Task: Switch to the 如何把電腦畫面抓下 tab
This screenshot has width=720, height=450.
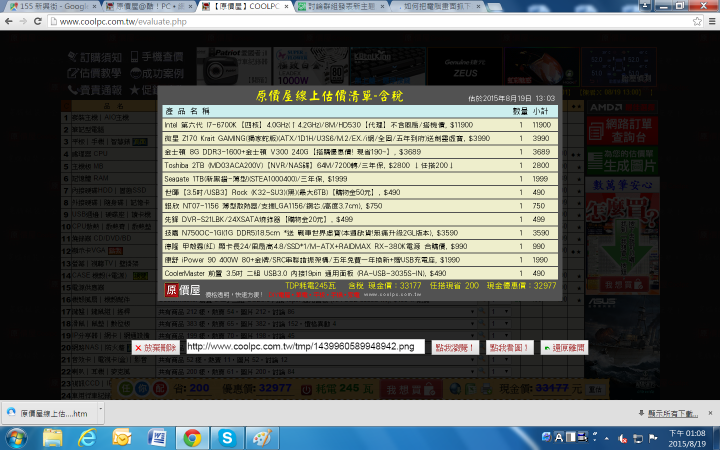Action: pos(436,6)
